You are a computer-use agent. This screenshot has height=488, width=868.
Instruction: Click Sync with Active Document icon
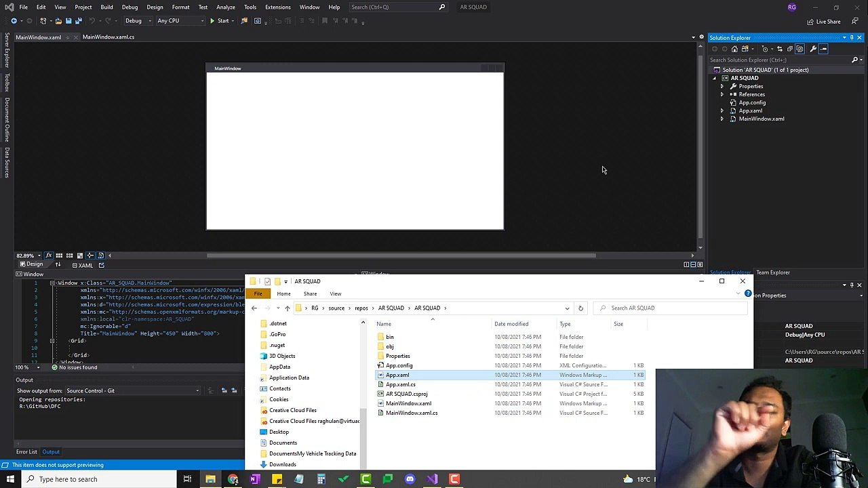click(x=780, y=49)
